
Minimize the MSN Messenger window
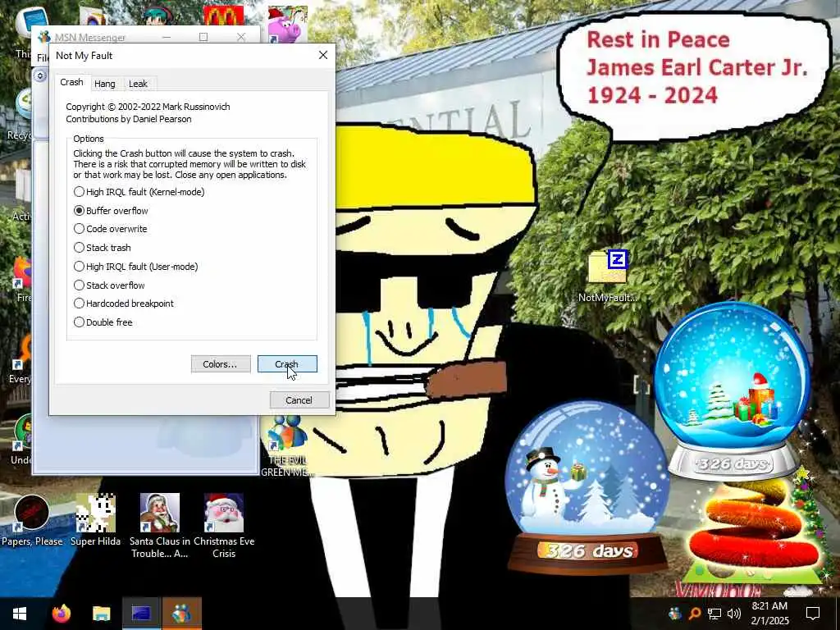(167, 37)
